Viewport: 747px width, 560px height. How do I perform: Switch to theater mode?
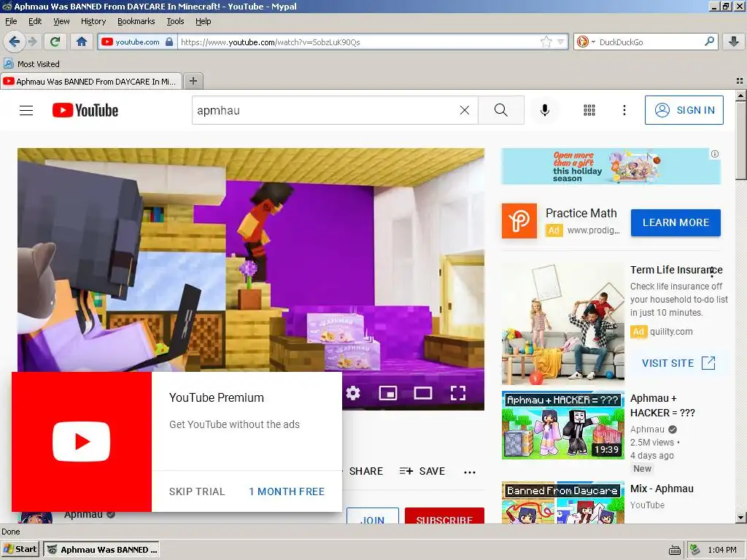coord(422,393)
